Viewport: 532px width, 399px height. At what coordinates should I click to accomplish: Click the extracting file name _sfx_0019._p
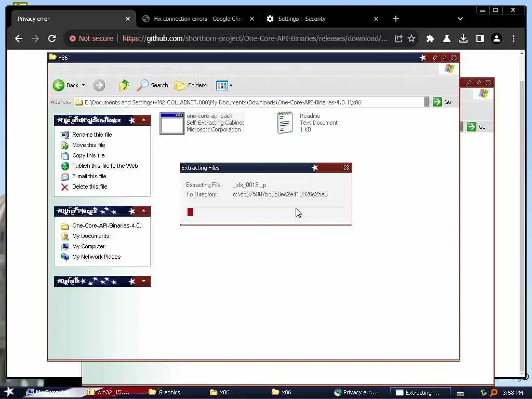(249, 185)
